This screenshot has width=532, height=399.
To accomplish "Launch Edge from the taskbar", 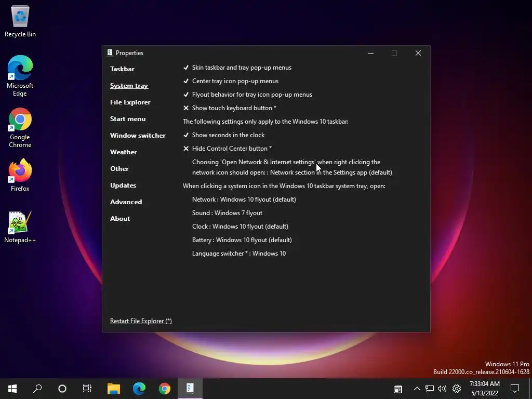I will [139, 389].
